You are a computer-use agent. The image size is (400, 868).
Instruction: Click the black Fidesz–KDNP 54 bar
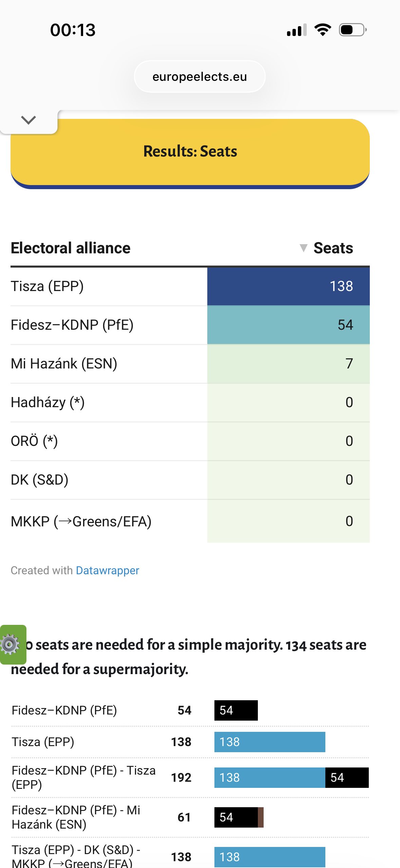click(236, 710)
